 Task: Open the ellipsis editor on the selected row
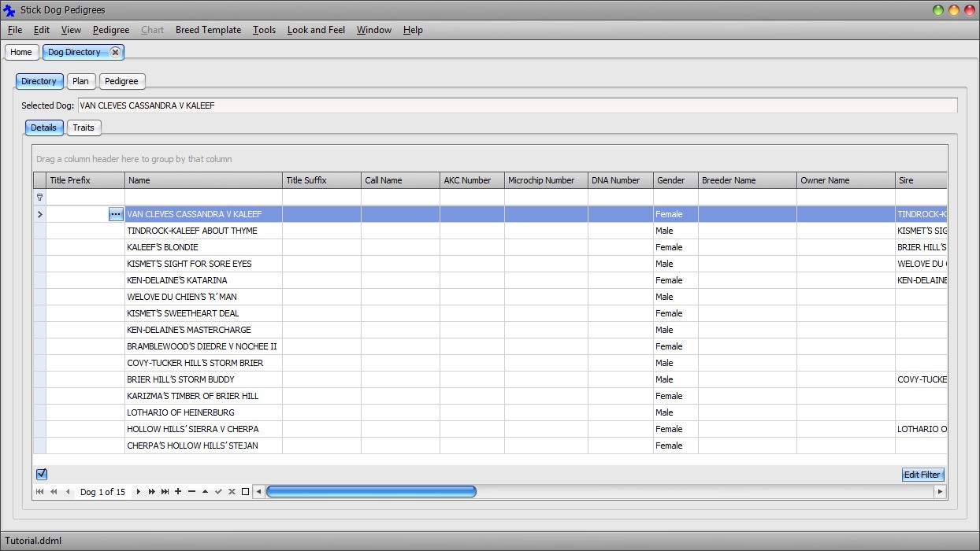click(x=115, y=214)
